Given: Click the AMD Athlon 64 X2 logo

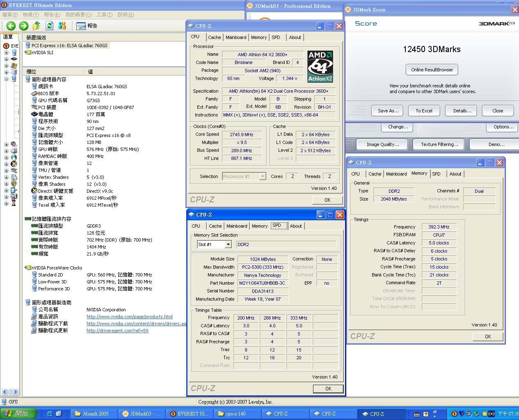Looking at the screenshot, I should point(320,67).
